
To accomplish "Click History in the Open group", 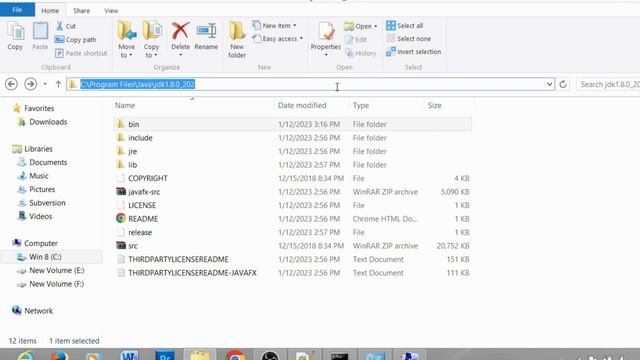I will point(360,53).
